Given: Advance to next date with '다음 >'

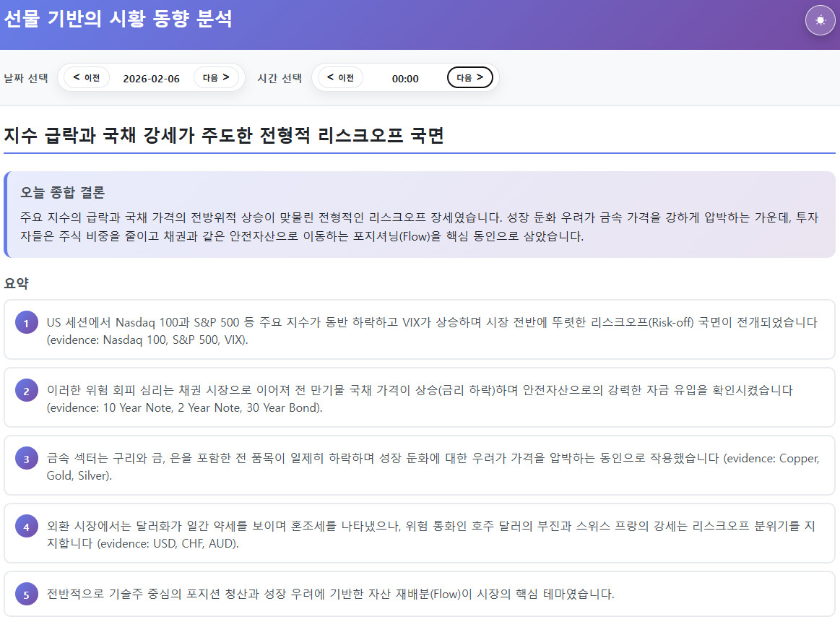Looking at the screenshot, I should click(x=216, y=77).
